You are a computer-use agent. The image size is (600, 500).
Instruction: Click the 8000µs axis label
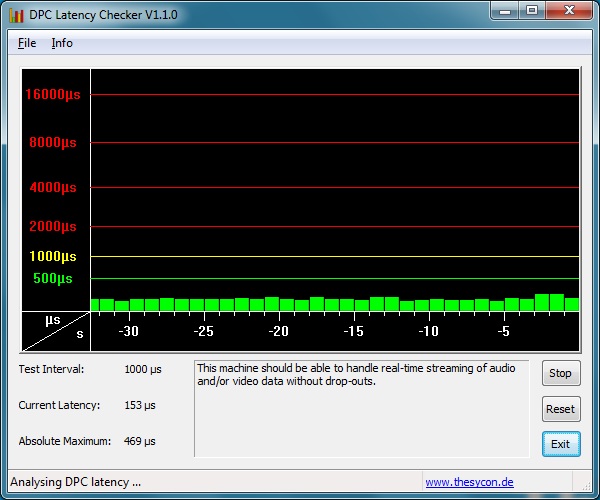(x=53, y=143)
